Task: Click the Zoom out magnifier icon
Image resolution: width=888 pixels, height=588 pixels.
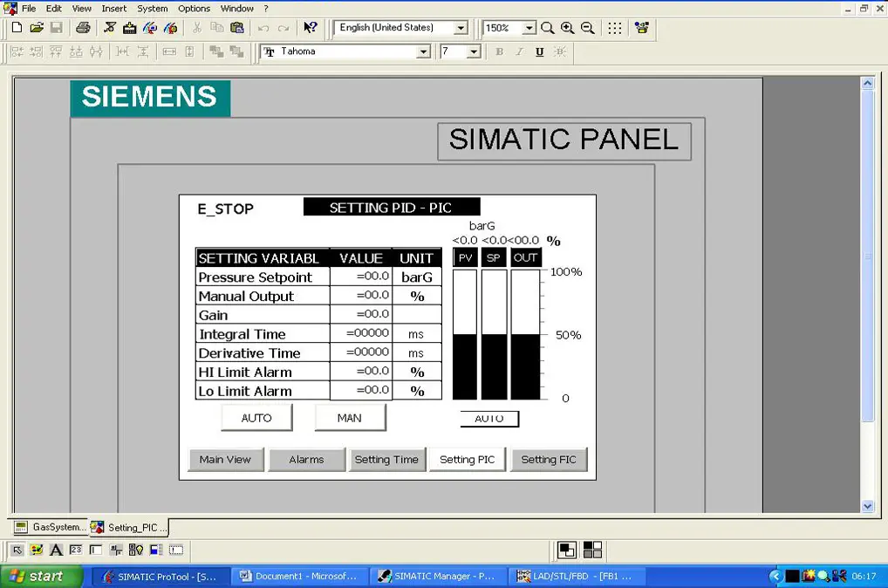Action: coord(588,28)
